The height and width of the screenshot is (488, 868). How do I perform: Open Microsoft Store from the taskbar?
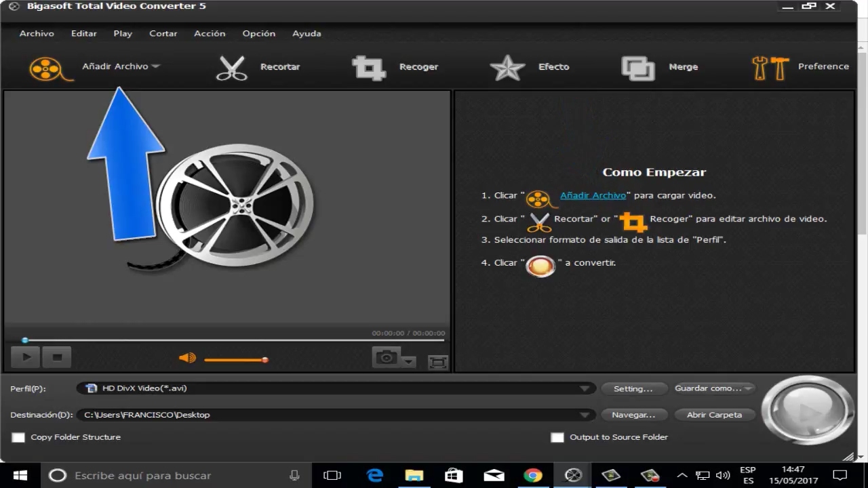click(x=454, y=475)
